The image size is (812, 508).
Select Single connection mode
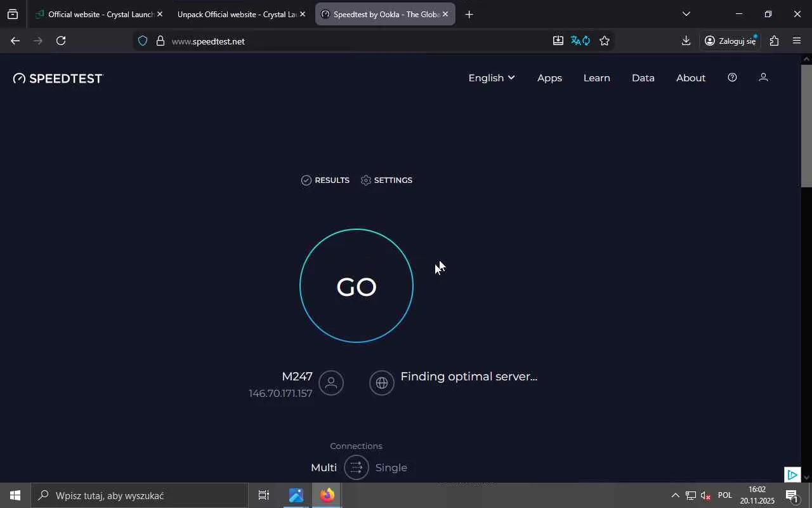click(391, 468)
